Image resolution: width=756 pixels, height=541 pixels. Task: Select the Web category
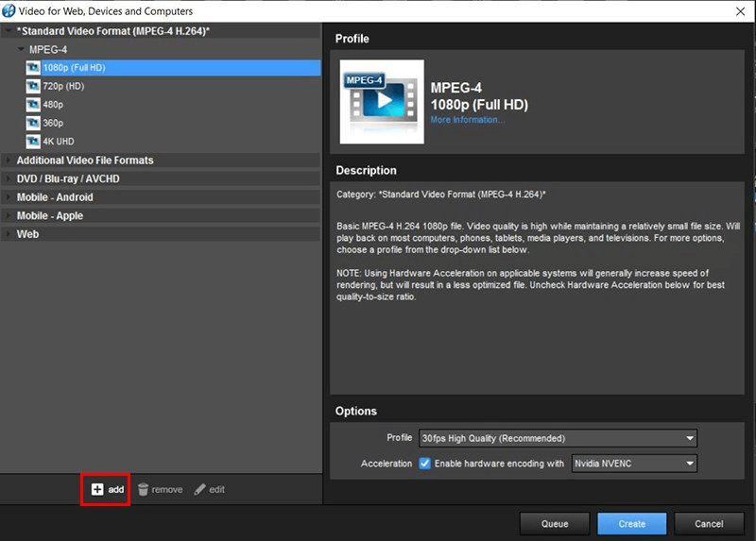[27, 234]
